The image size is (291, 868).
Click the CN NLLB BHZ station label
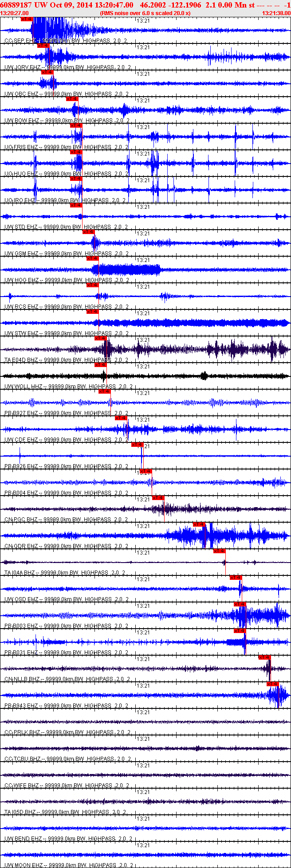click(22, 679)
